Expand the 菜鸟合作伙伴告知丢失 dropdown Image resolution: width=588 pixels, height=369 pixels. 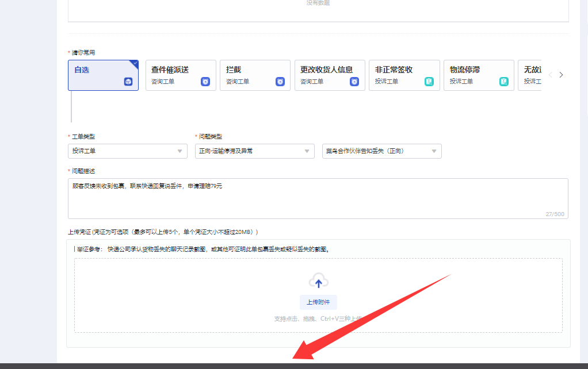382,151
